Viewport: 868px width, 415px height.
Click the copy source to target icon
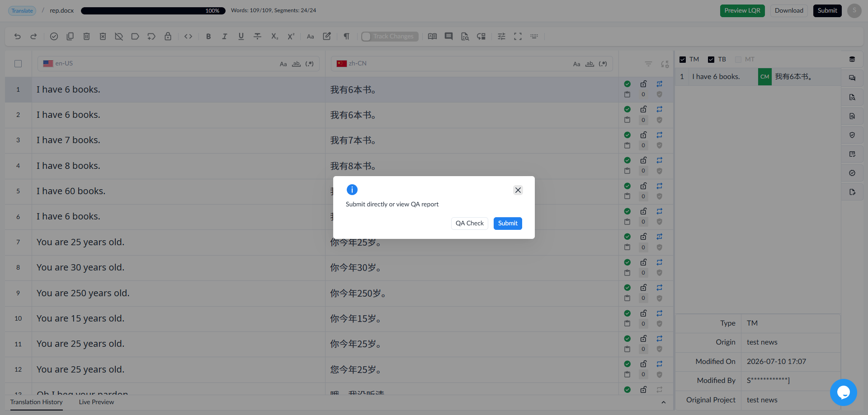(x=70, y=36)
